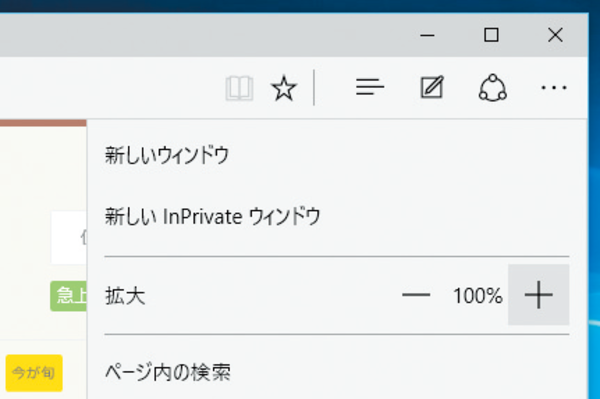Make a Web Note pen icon
The height and width of the screenshot is (399, 600).
click(432, 87)
